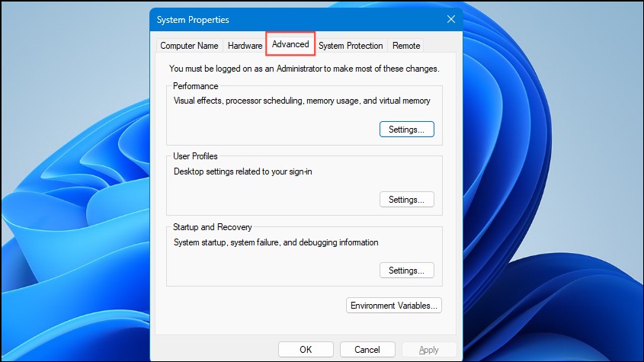Confirm with the OK button
Image resolution: width=644 pixels, height=362 pixels.
[306, 350]
